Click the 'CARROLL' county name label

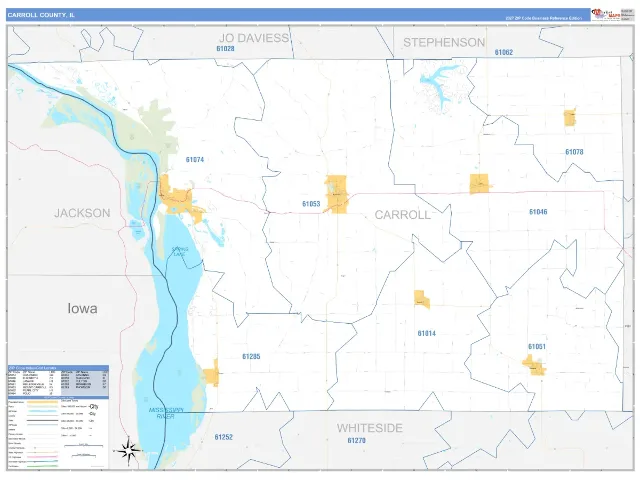coord(402,215)
